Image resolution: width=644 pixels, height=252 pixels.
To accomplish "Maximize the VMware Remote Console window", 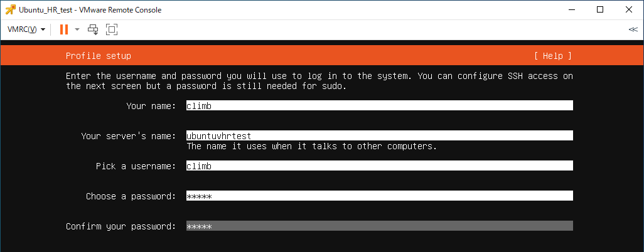I will pyautogui.click(x=599, y=10).
